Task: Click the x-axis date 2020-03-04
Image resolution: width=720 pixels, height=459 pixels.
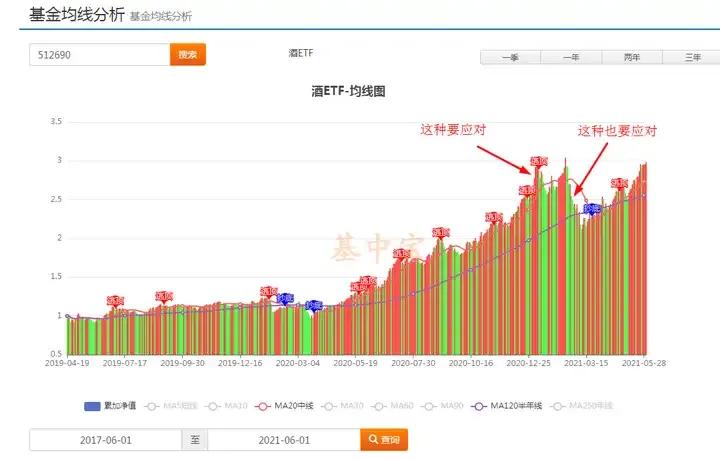Action: (x=298, y=363)
